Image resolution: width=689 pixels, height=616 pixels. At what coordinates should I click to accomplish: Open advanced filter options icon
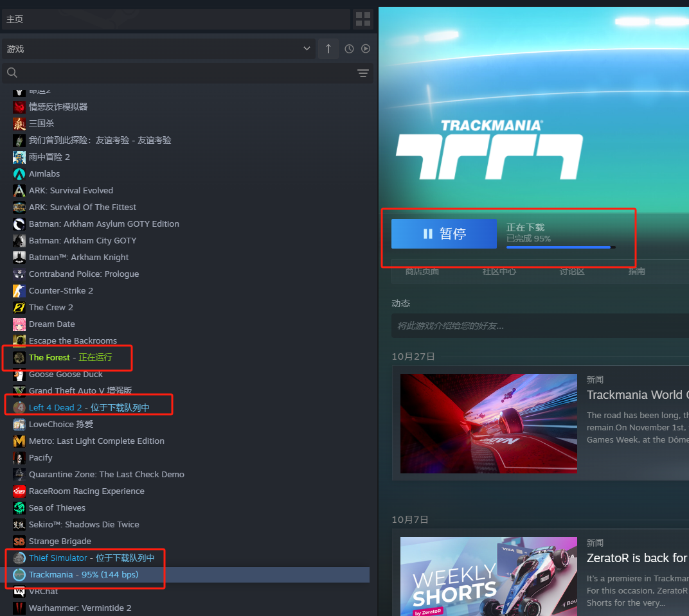(363, 73)
